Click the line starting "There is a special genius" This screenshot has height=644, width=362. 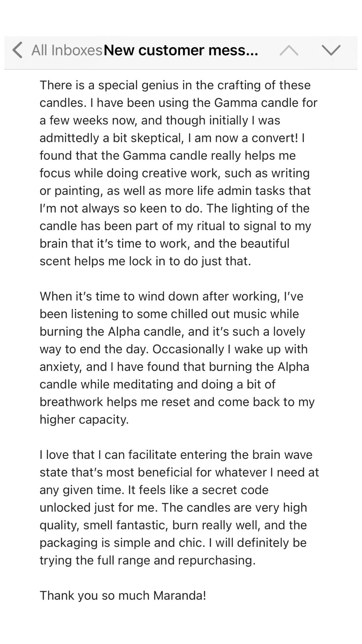[x=175, y=85]
